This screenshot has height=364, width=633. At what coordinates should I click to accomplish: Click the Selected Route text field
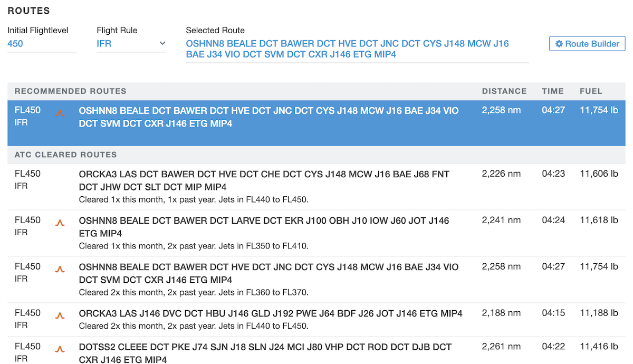tap(356, 49)
